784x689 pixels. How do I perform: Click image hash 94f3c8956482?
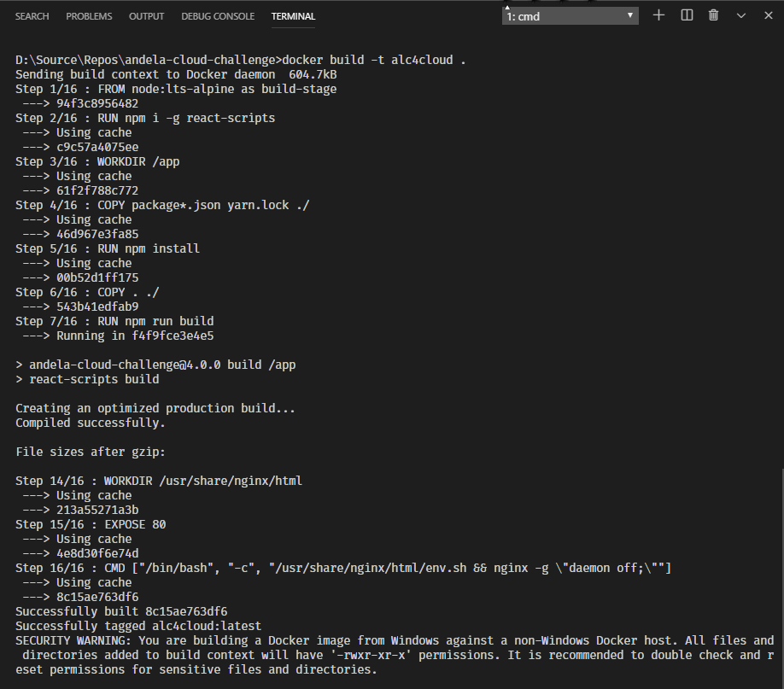[x=97, y=103]
